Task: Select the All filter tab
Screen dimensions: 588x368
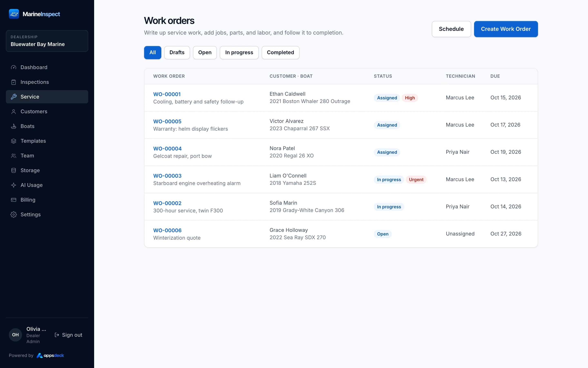Action: [153, 53]
